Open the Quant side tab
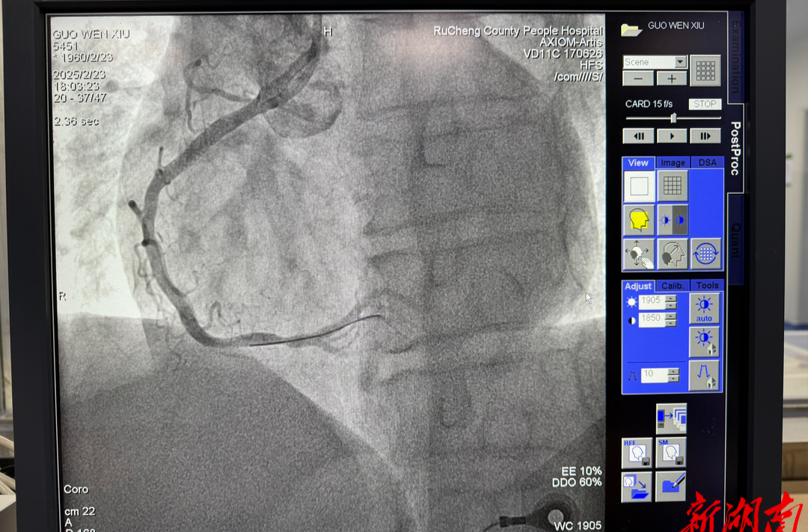808x532 pixels. [736, 239]
